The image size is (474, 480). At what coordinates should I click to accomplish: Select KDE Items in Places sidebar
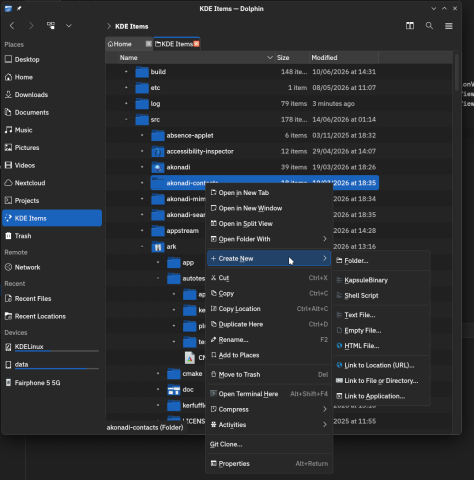coord(52,218)
